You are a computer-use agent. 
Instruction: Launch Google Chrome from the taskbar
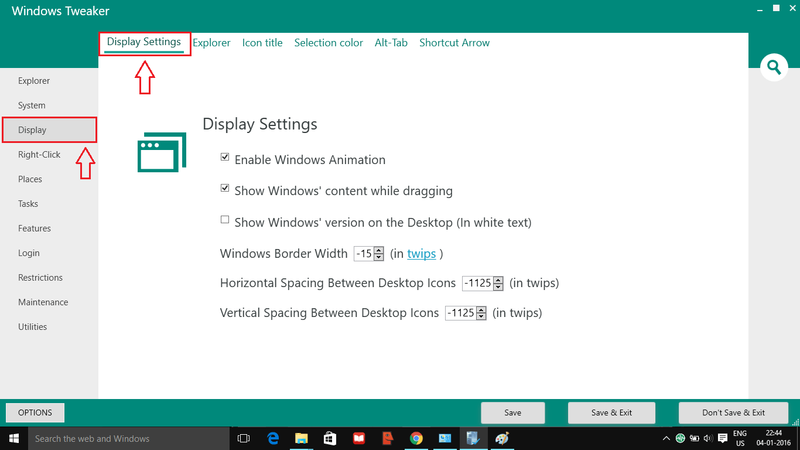coord(416,438)
